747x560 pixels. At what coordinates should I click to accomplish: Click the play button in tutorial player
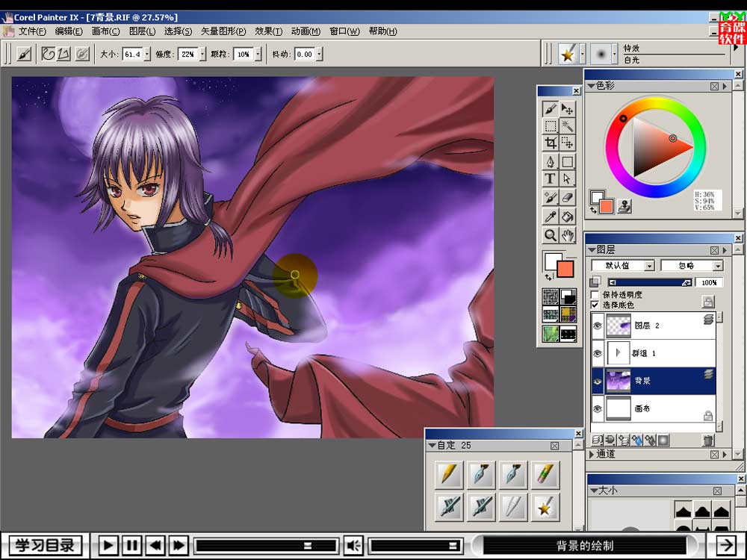point(108,545)
